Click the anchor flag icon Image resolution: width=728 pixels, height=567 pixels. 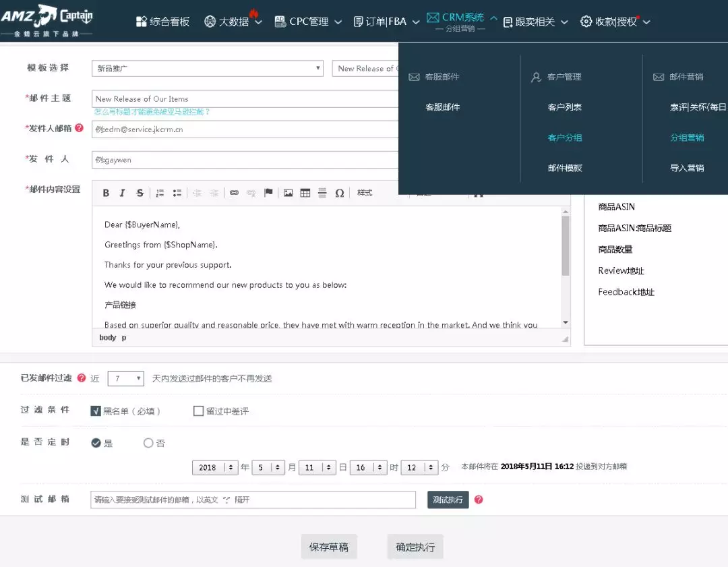click(268, 193)
